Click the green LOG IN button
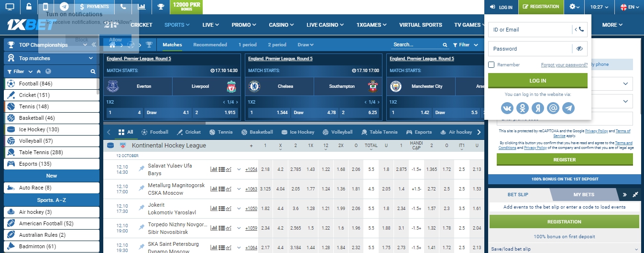 click(x=537, y=80)
